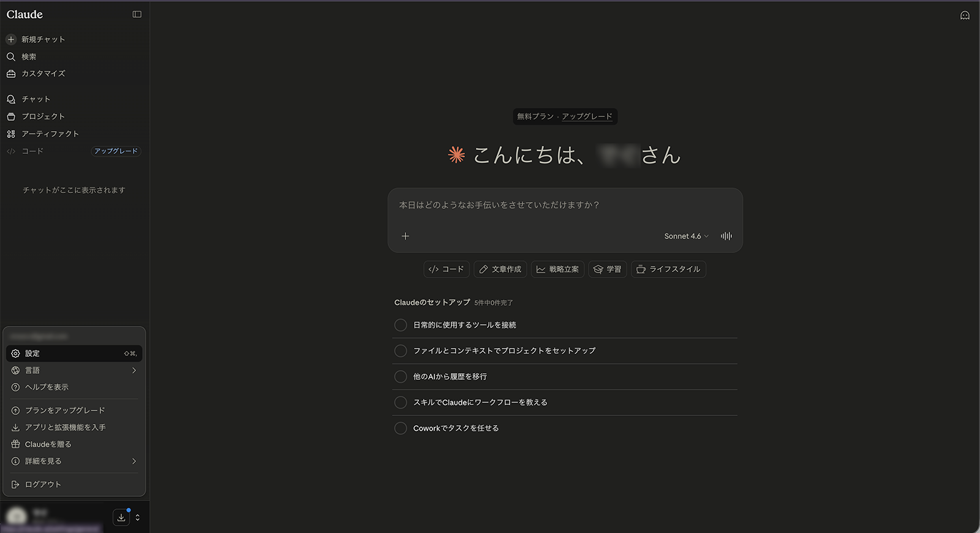Screen dimensions: 980x533
Task: Click the artifacts icon beside アーティファクト
Action: (11, 134)
